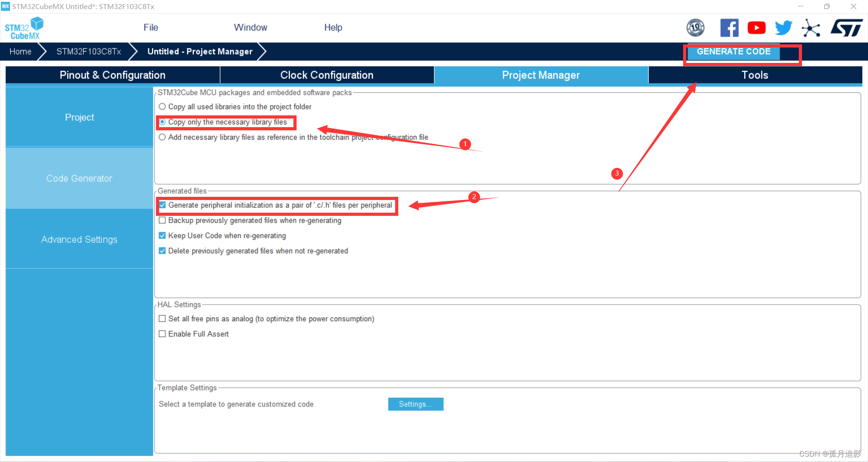Screen dimensions: 868x462
Task: Open the File menu
Action: coord(151,28)
